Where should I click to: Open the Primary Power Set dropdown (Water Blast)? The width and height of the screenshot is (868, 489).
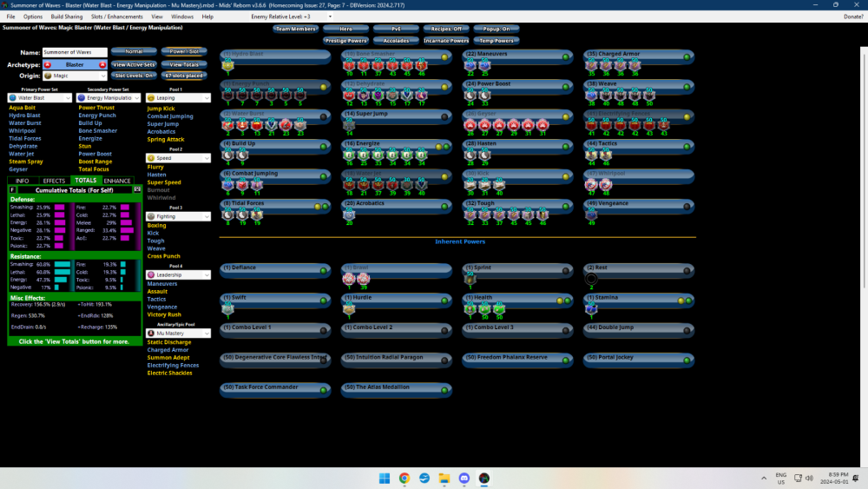(x=40, y=98)
